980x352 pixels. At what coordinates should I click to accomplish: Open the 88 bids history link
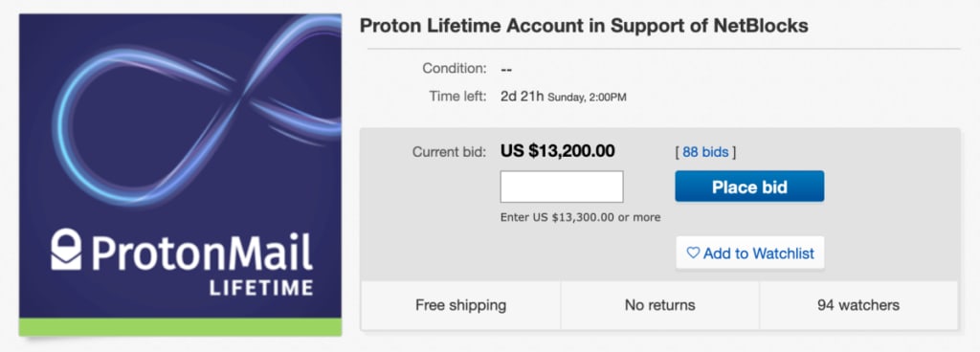[x=705, y=152]
